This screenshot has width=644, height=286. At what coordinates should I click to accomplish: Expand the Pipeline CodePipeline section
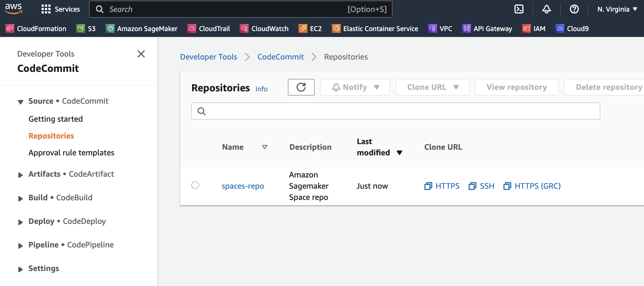click(21, 246)
